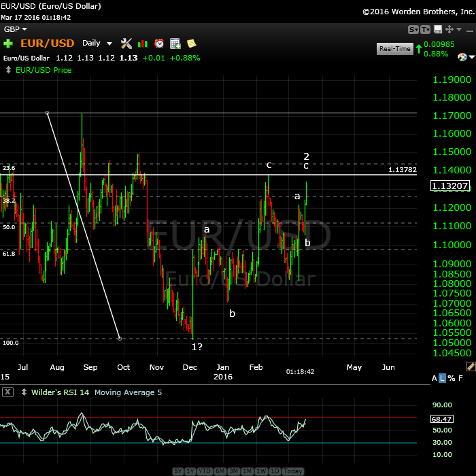
Task: Open the gray triangle dropdown beside move icon
Action: click(x=459, y=29)
